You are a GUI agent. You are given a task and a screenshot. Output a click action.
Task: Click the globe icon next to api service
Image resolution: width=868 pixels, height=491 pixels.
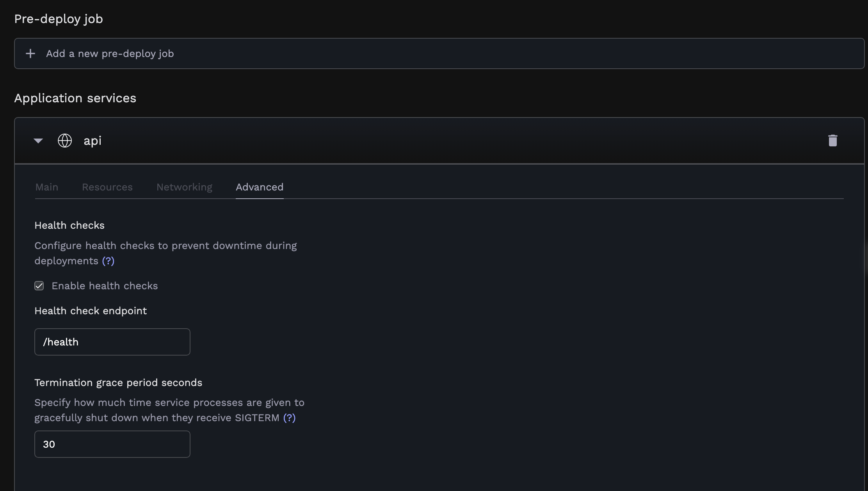64,141
